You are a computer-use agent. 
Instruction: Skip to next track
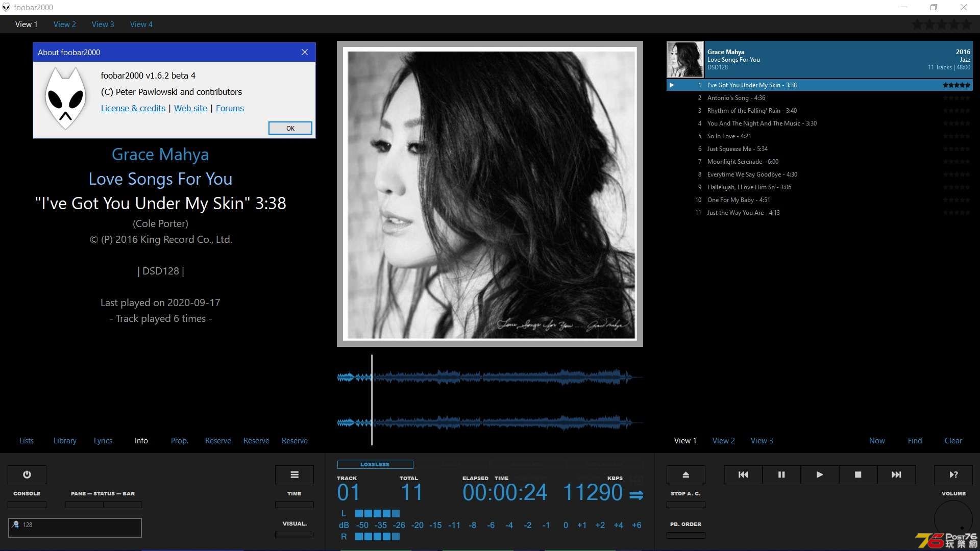pyautogui.click(x=896, y=474)
